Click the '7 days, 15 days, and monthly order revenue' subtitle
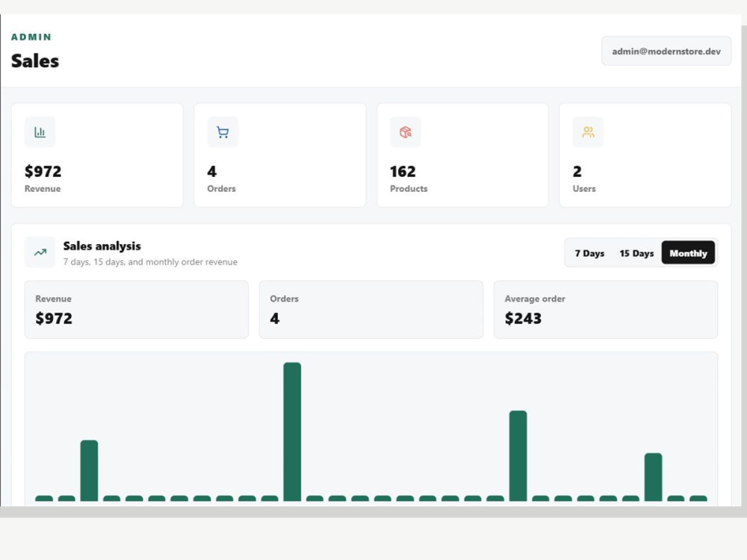This screenshot has width=747, height=560. click(150, 262)
